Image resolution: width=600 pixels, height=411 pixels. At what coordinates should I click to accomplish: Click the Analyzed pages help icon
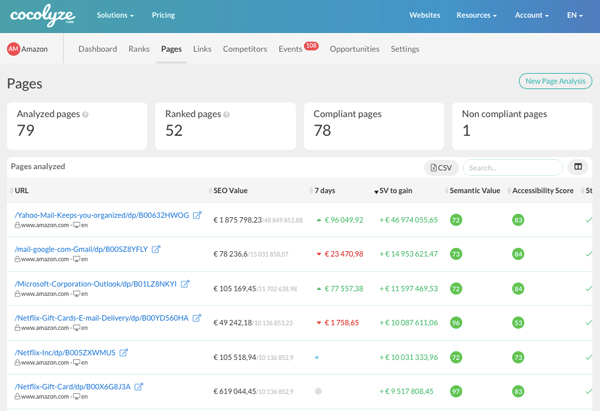coord(85,114)
